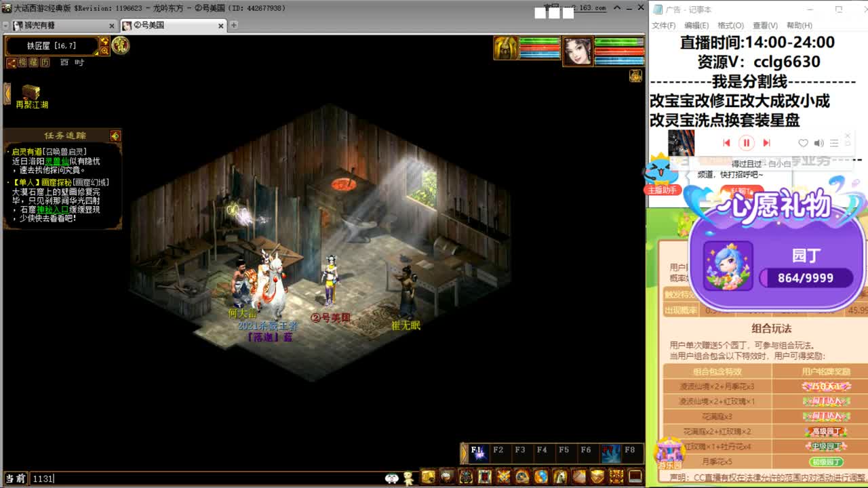This screenshot has width=868, height=488.
Task: Like the current song with heart
Action: click(x=803, y=143)
